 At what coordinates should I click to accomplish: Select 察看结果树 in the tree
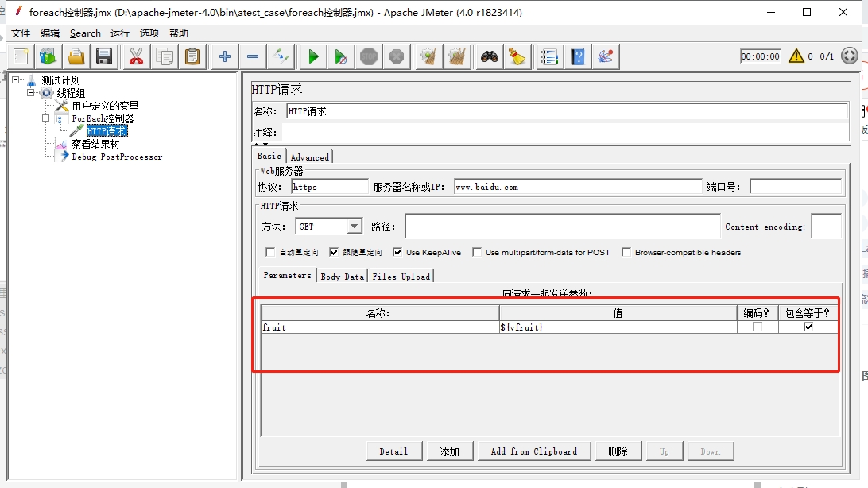pyautogui.click(x=95, y=144)
